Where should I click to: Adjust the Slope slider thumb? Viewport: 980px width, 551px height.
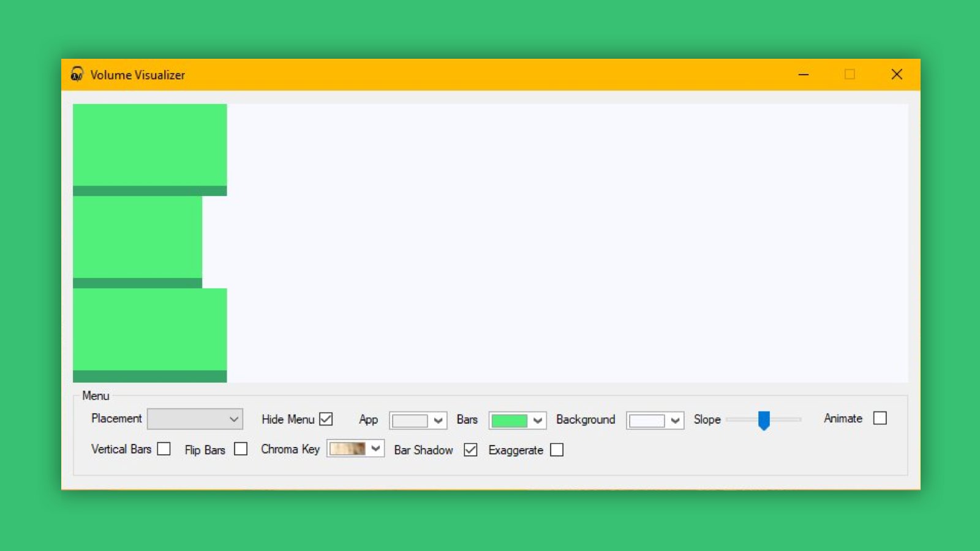(764, 420)
